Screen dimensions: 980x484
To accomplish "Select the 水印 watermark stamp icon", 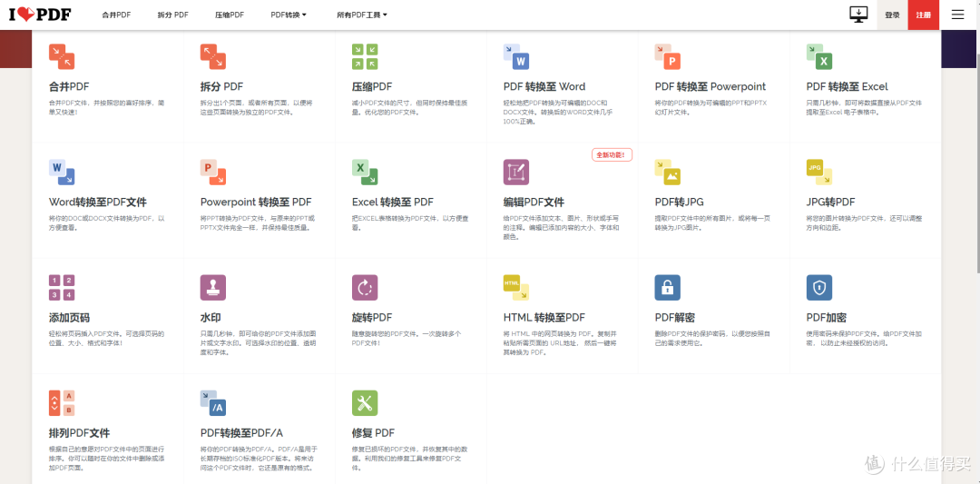I will [213, 287].
